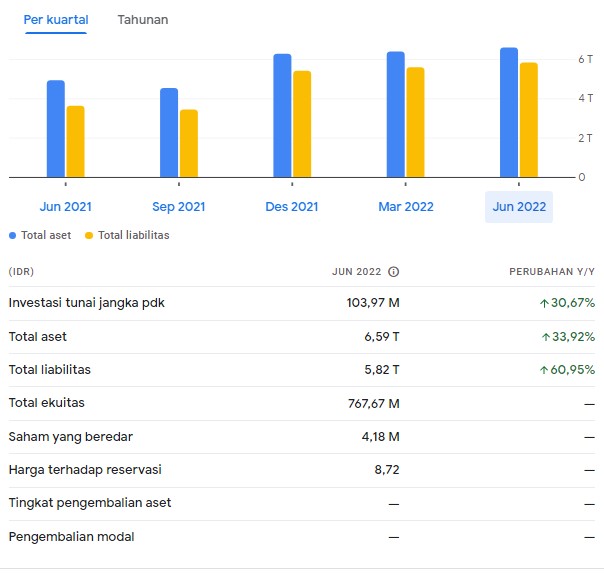The width and height of the screenshot is (604, 580).
Task: Click the 30,67% change value
Action: [567, 303]
